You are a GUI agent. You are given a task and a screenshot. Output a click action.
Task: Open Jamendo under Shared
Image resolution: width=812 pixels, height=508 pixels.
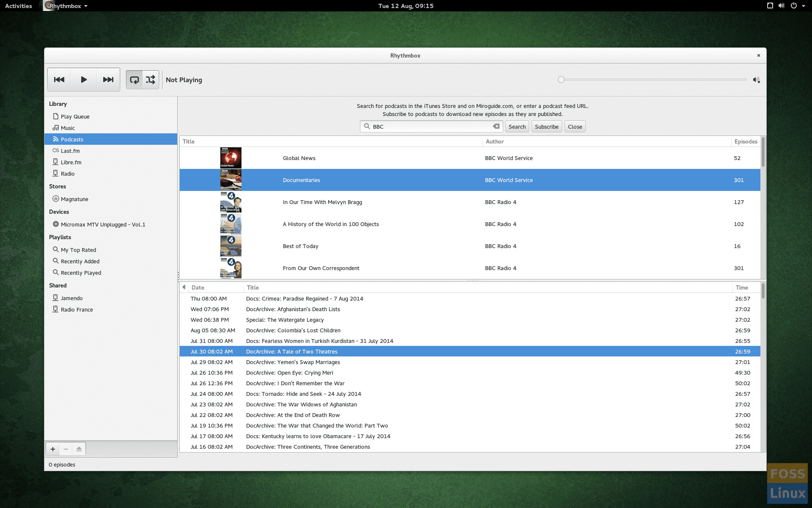point(111,298)
